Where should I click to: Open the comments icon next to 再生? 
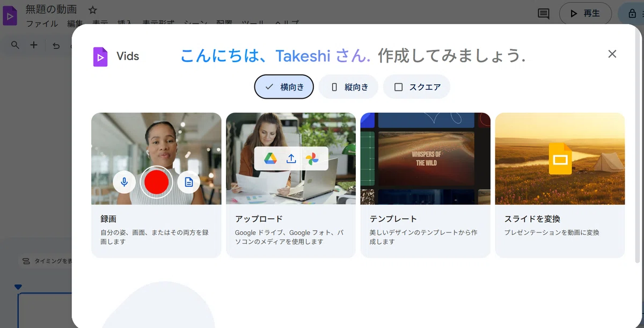(544, 13)
